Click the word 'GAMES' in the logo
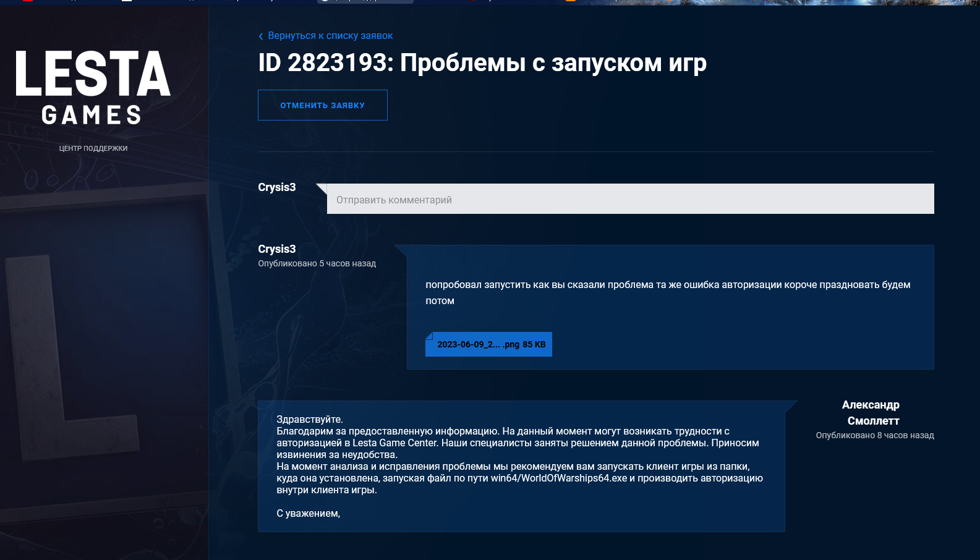The image size is (980, 560). 92,115
